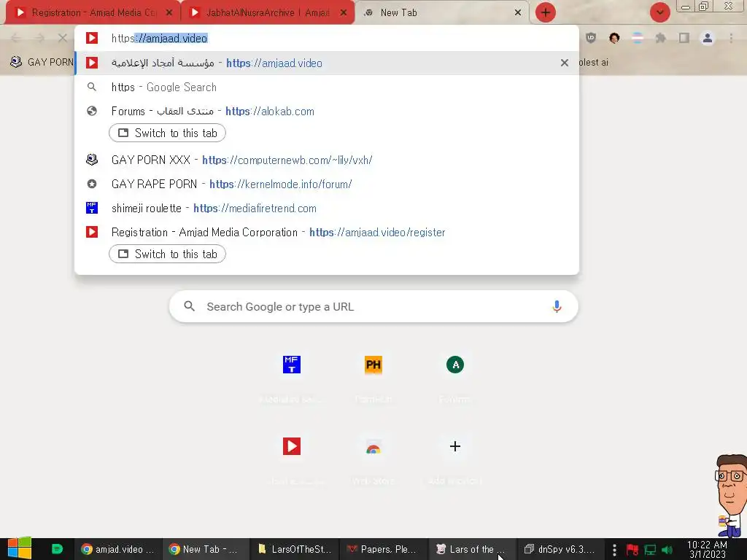The width and height of the screenshot is (747, 560).
Task: Choose the 'https - Google Search' suggestion
Action: click(x=327, y=87)
